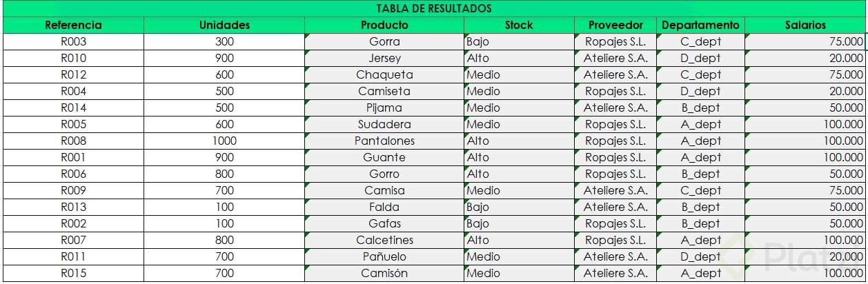Select the Proveedor column header
868x284 pixels.
615,25
